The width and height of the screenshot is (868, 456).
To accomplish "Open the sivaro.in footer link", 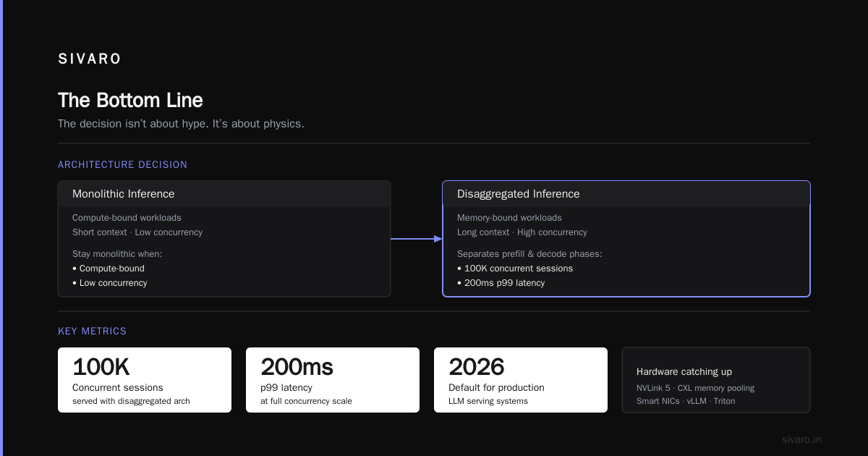I will tap(801, 439).
